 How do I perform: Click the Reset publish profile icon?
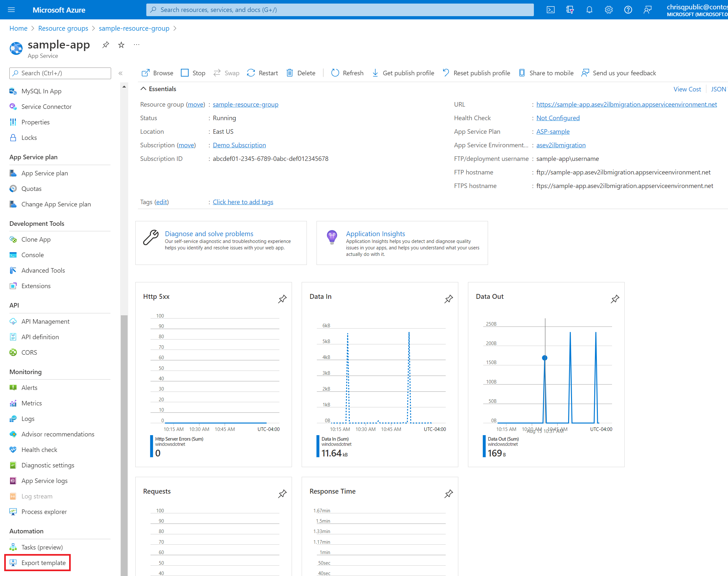[445, 72]
